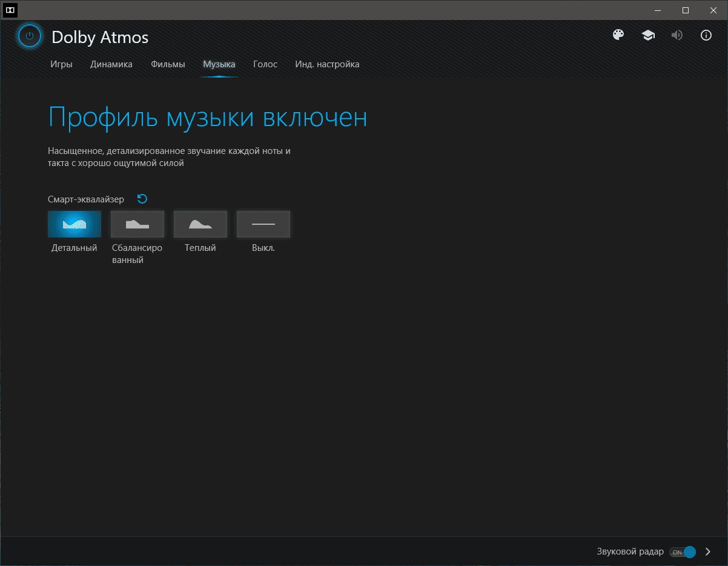Click the speaker volume icon

677,35
